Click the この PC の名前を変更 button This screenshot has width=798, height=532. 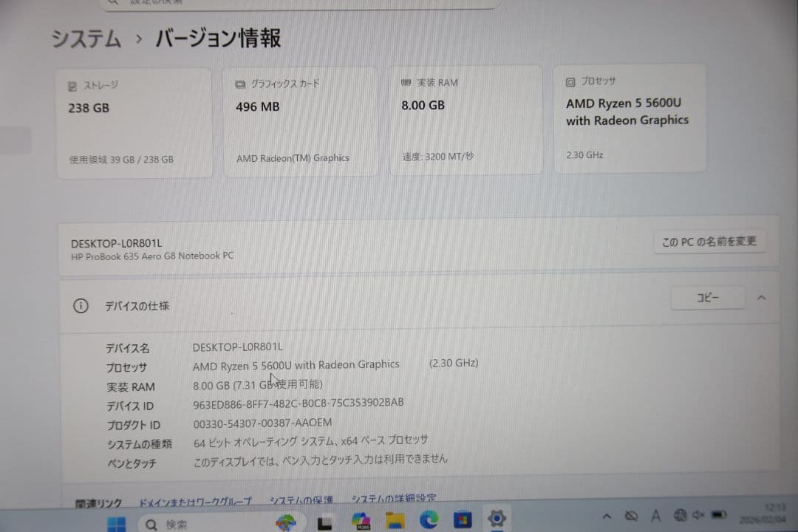point(709,242)
